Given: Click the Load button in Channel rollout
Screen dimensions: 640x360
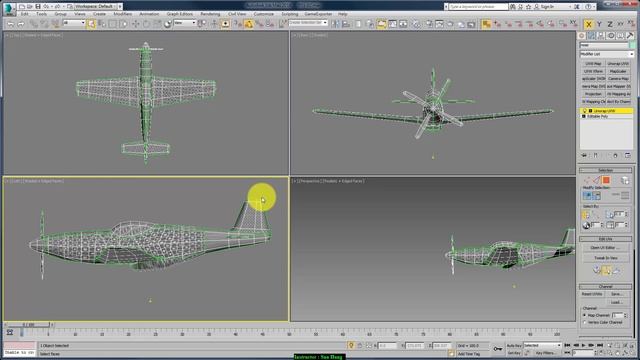Looking at the screenshot, I should pyautogui.click(x=616, y=302).
